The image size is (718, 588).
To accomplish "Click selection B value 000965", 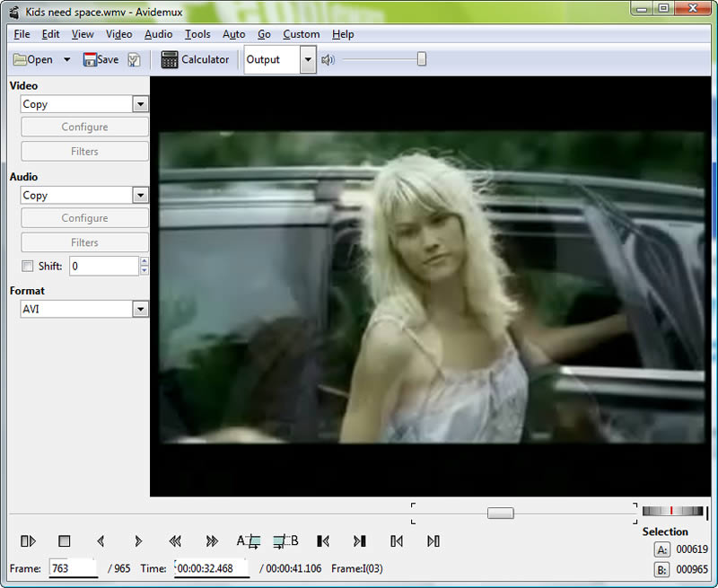I will tap(692, 569).
